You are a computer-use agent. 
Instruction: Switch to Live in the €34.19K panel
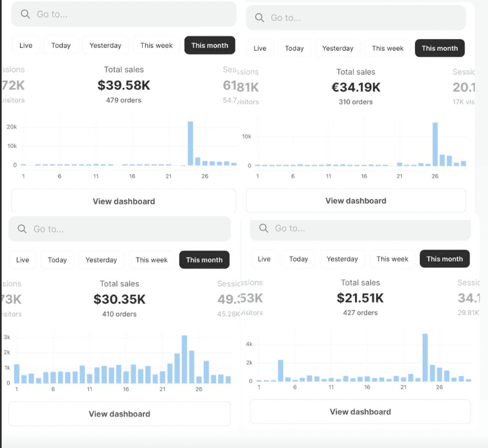pos(260,49)
